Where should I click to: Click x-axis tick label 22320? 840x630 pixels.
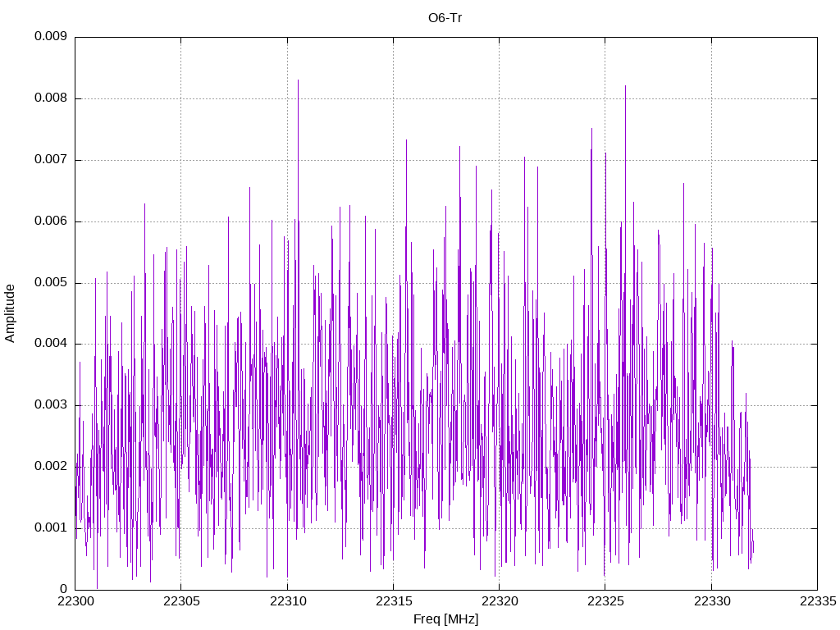(x=500, y=601)
